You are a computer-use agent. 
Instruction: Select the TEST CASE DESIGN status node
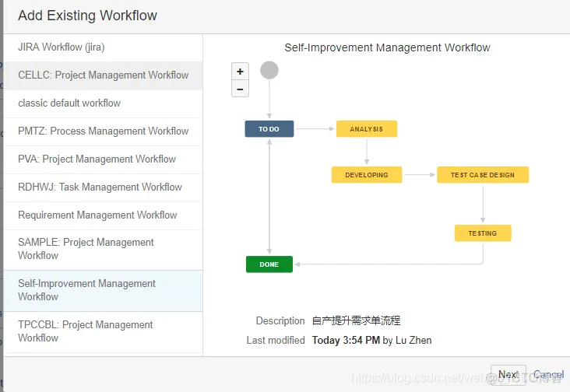click(482, 174)
